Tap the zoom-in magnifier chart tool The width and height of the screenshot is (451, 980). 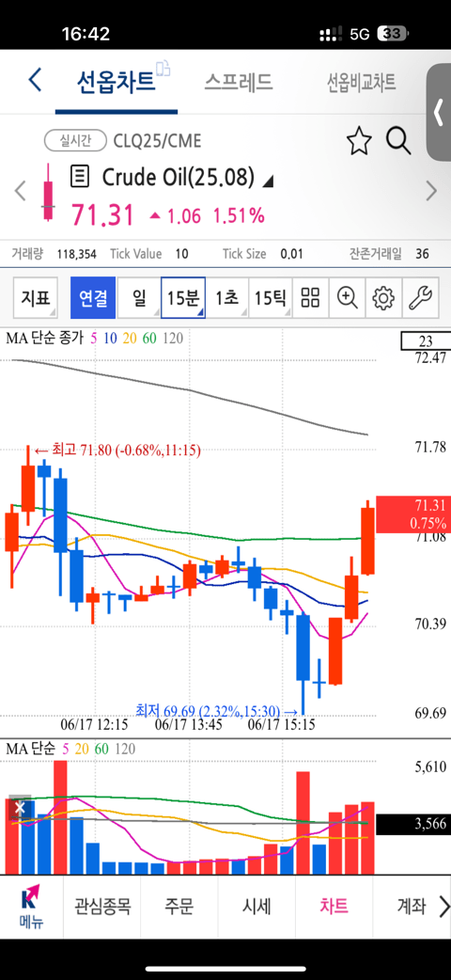click(347, 297)
